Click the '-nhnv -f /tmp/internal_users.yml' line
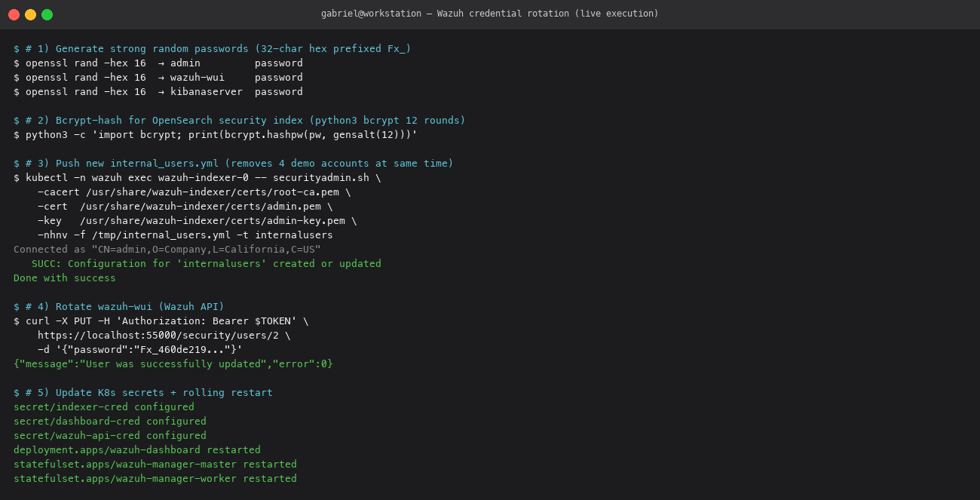This screenshot has height=500, width=980. point(185,235)
